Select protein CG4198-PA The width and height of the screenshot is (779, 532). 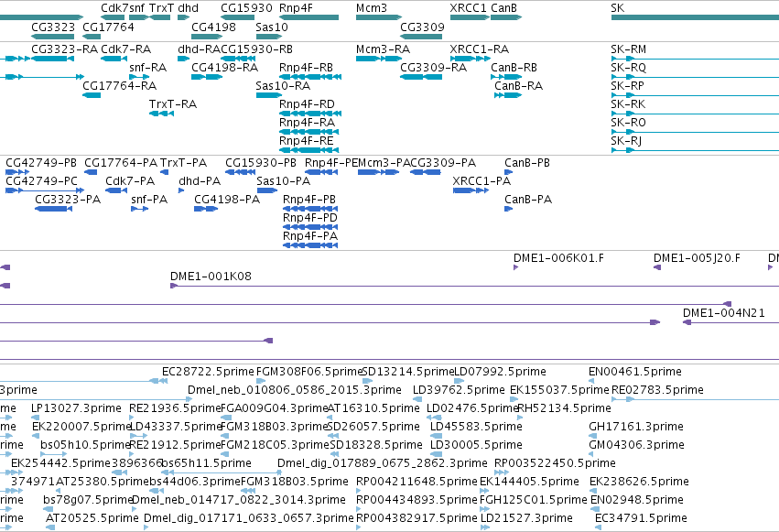tap(206, 209)
